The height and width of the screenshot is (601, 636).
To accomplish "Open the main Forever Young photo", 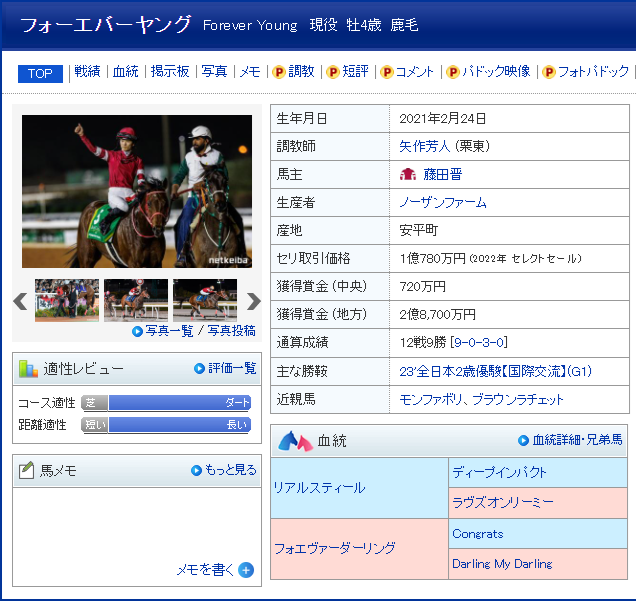I will [137, 191].
